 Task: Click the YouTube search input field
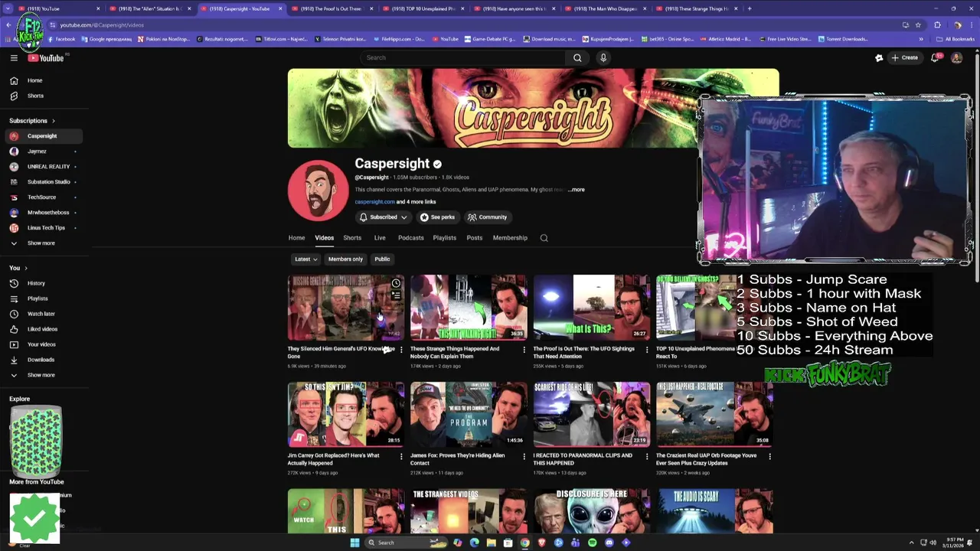click(463, 57)
